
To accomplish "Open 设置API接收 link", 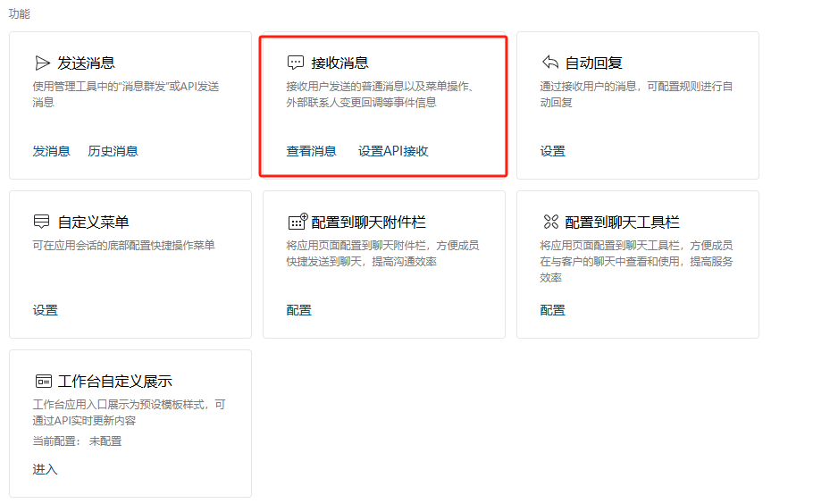I will coord(393,151).
